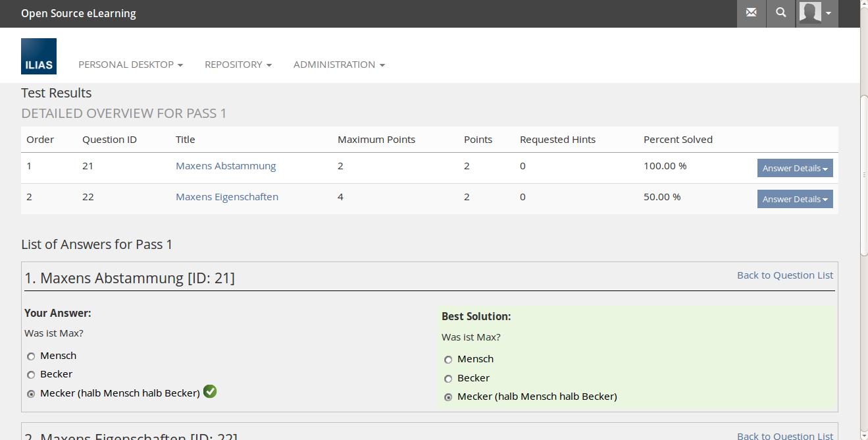Click the vertical page scrollbar
This screenshot has height=440, width=868.
(863, 175)
